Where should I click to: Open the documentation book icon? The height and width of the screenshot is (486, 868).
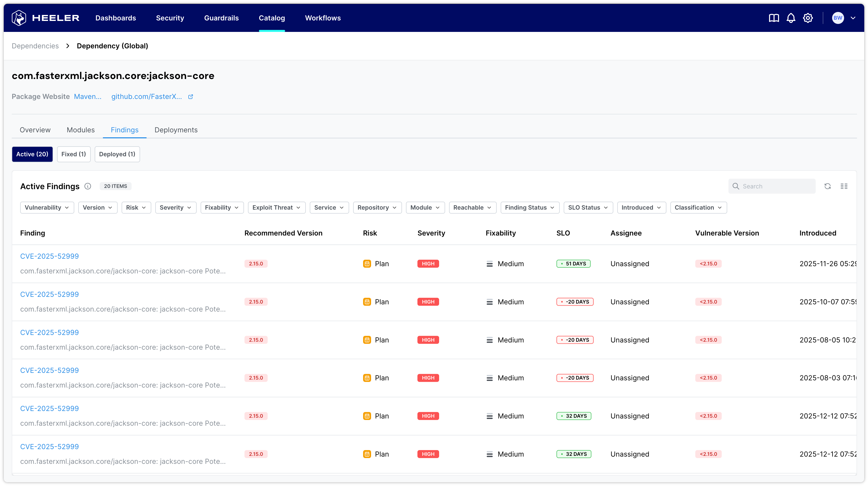(x=774, y=18)
